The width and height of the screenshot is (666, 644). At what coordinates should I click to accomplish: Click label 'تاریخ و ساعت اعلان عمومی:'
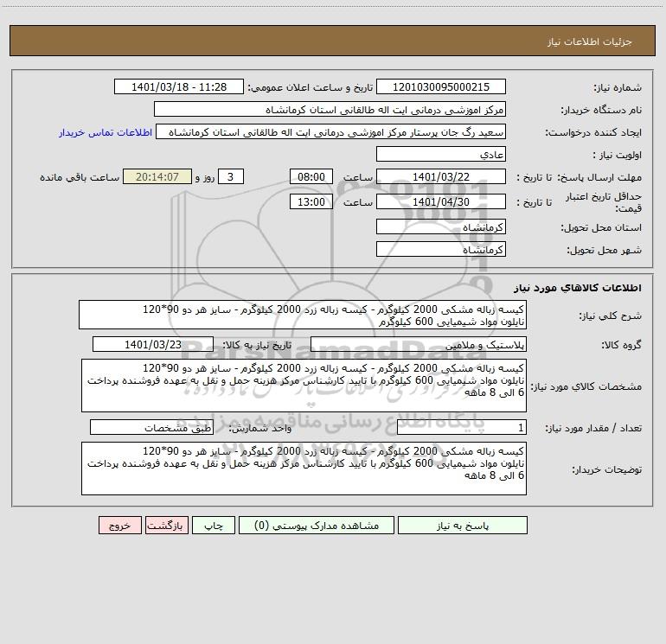click(x=311, y=88)
